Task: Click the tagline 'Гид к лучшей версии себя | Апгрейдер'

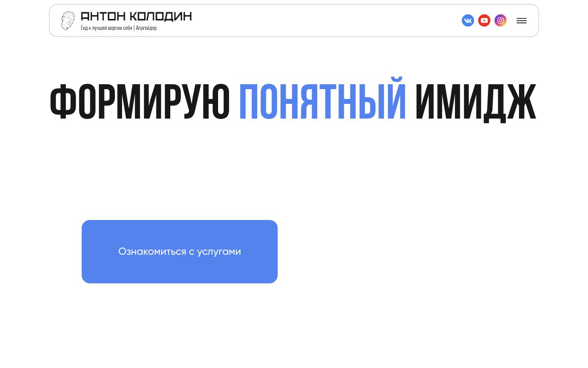Action: coord(119,28)
